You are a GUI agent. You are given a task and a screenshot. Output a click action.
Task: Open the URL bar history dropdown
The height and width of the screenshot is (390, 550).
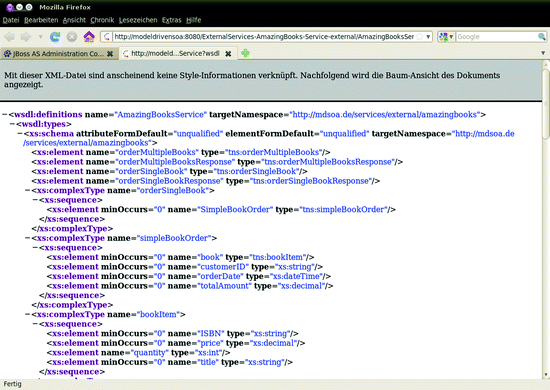428,36
